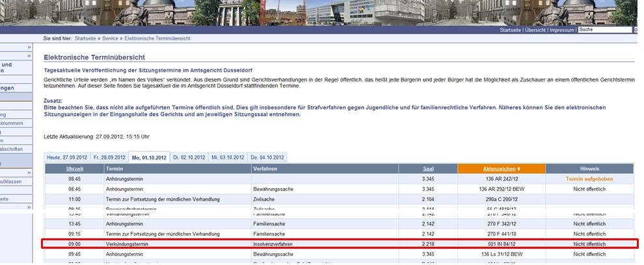Expand the bottom sidebar » chevron
Image resolution: width=644 pixels, height=265 pixels.
coord(29,207)
